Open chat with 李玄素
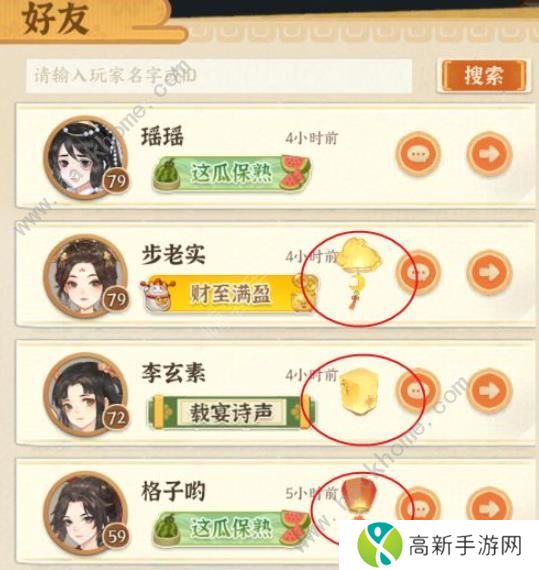 click(418, 391)
